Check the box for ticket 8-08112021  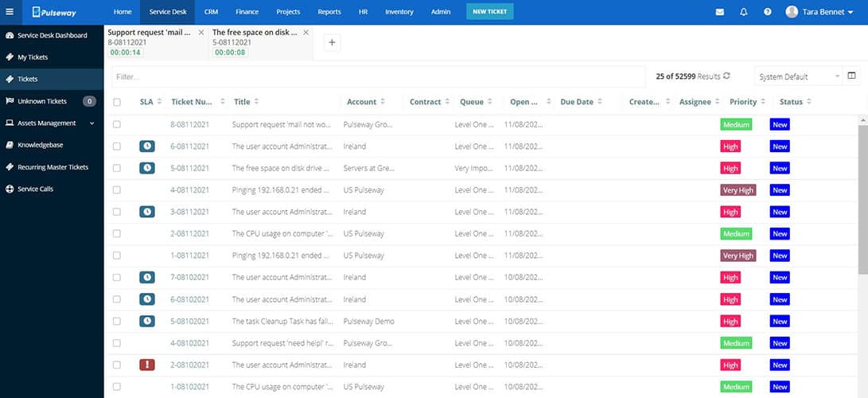pos(117,124)
